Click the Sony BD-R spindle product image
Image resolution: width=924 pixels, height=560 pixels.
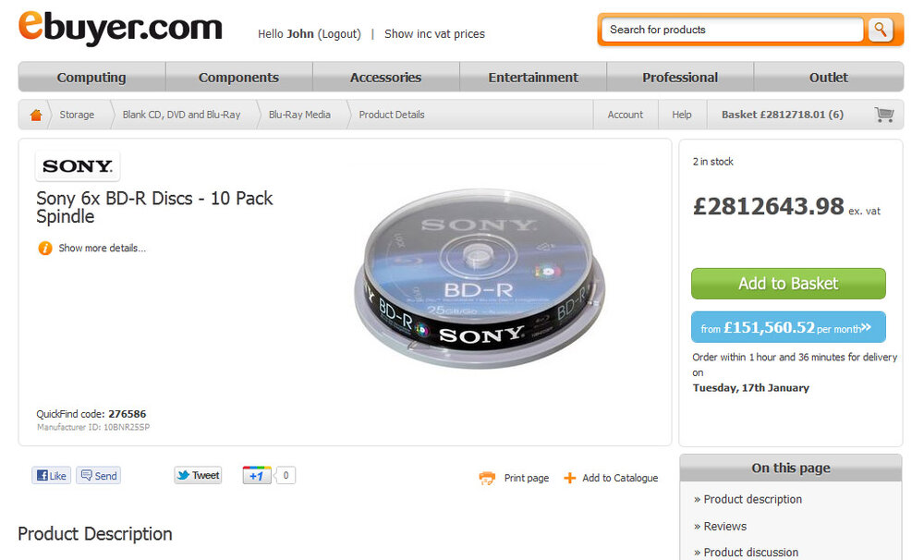click(x=479, y=278)
